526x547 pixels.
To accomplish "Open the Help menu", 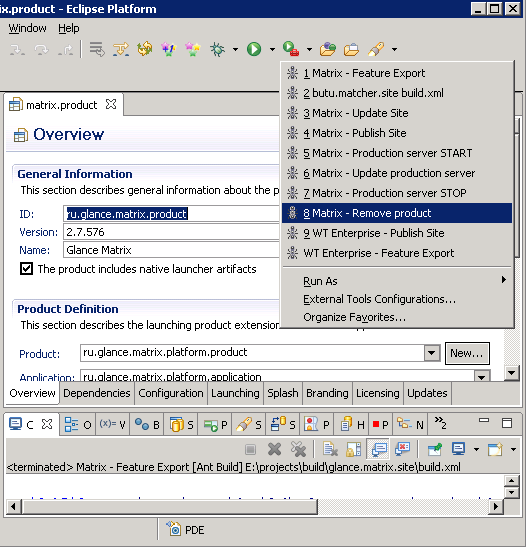I will pyautogui.click(x=69, y=28).
